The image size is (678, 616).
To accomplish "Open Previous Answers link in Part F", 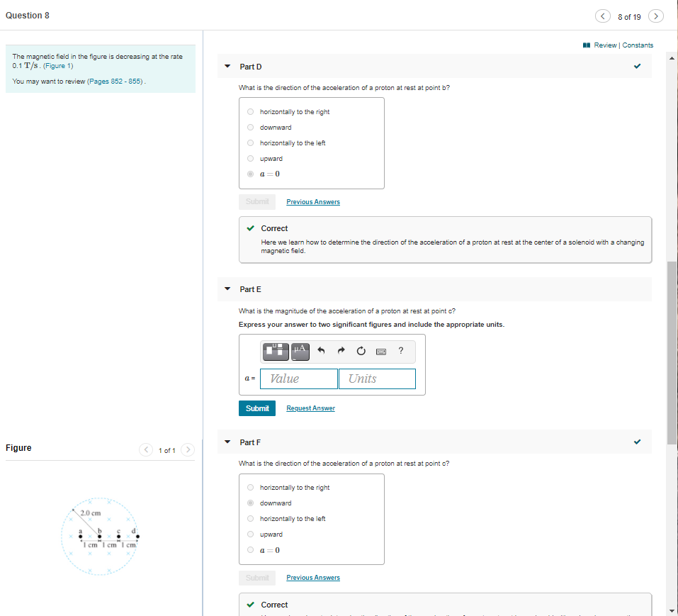I will tap(313, 578).
